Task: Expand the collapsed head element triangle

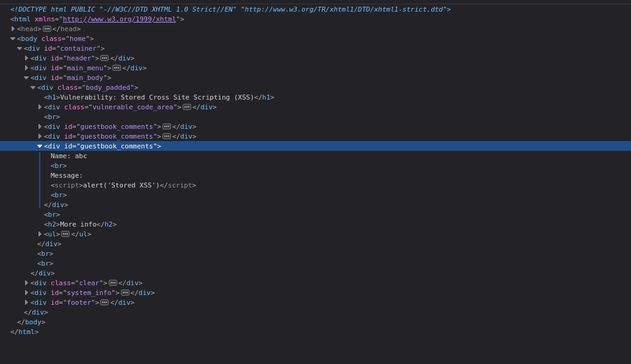Action: (13, 29)
